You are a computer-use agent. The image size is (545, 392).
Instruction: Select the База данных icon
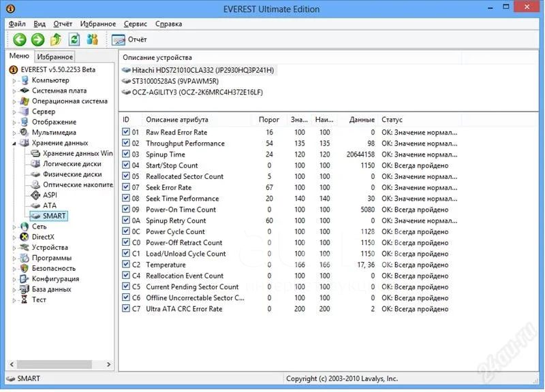[x=25, y=289]
